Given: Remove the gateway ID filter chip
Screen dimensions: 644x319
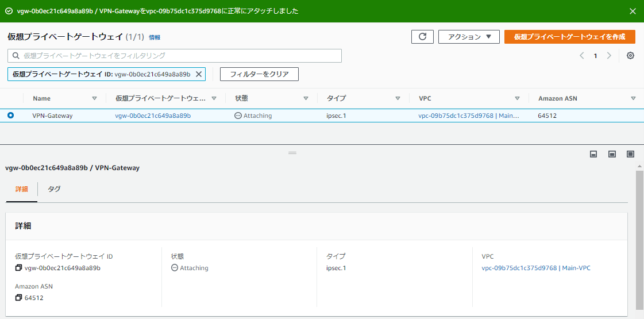Looking at the screenshot, I should (x=199, y=74).
